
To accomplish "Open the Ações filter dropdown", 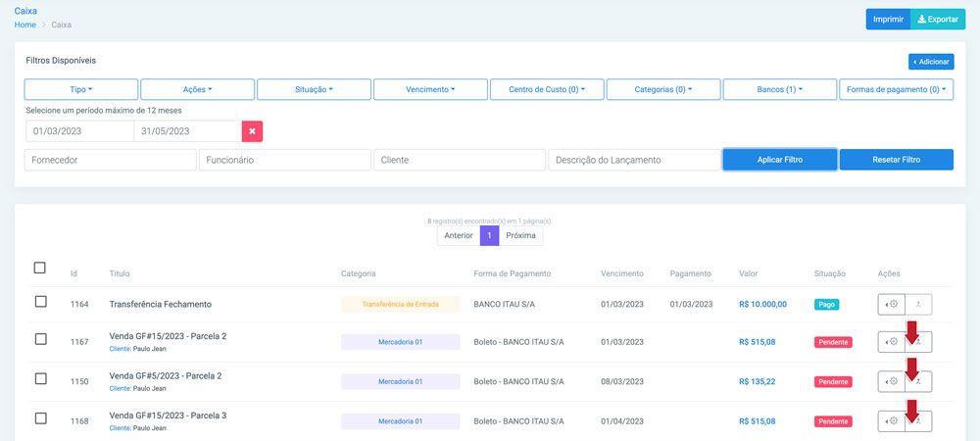I will click(198, 89).
